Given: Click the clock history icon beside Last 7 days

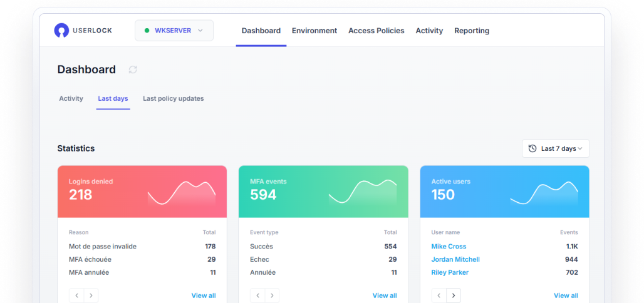Looking at the screenshot, I should [x=532, y=148].
